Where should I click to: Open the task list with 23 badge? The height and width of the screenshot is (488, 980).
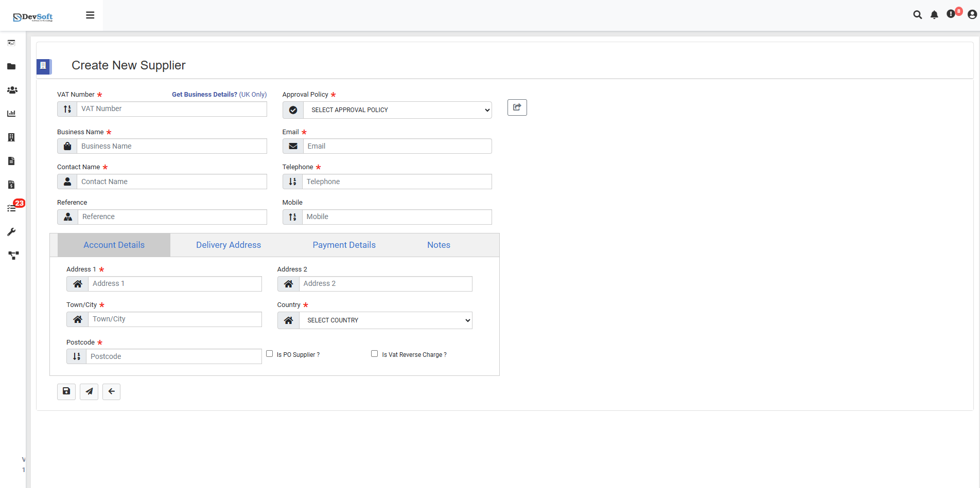(12, 208)
